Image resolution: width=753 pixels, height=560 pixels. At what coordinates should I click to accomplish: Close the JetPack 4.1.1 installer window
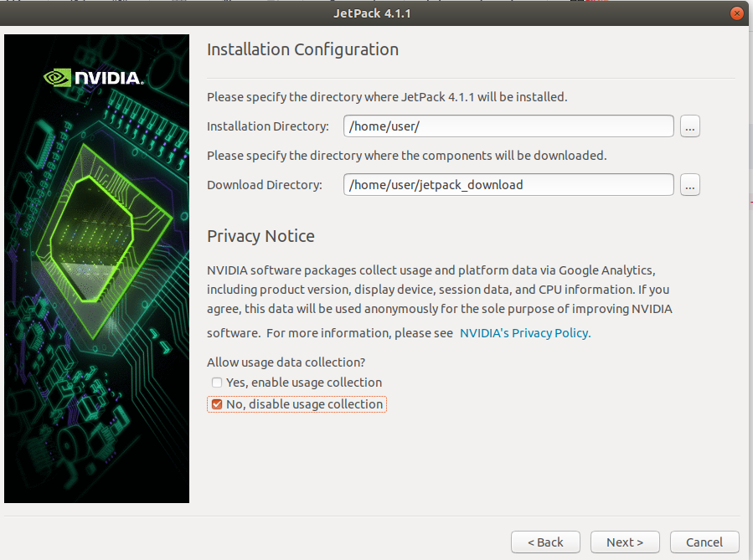pyautogui.click(x=737, y=13)
